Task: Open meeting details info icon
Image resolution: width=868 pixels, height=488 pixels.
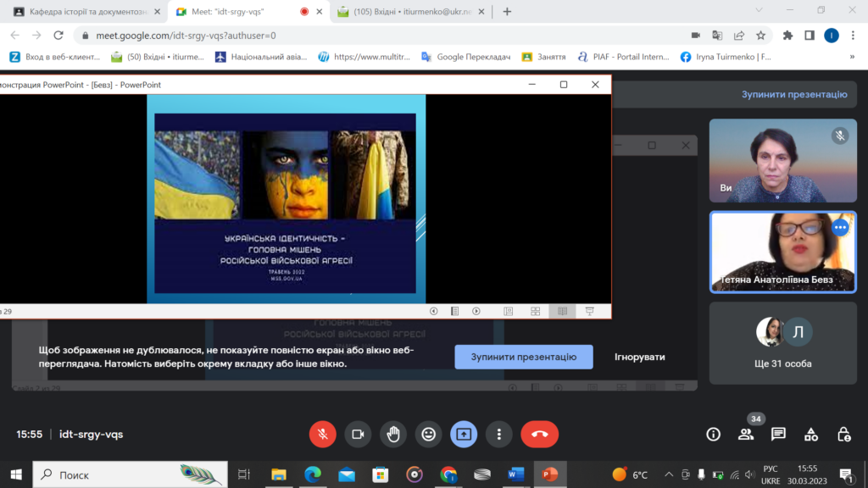Action: [x=714, y=434]
